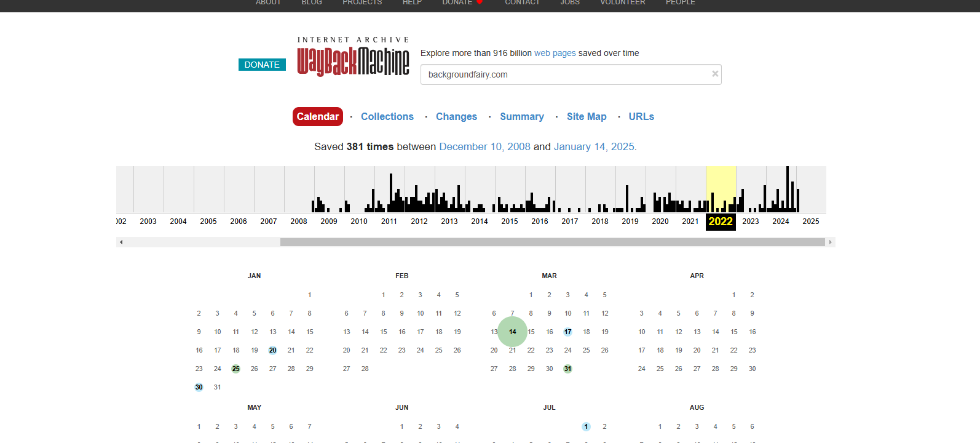
Task: Open the Changes tab
Action: tap(456, 116)
